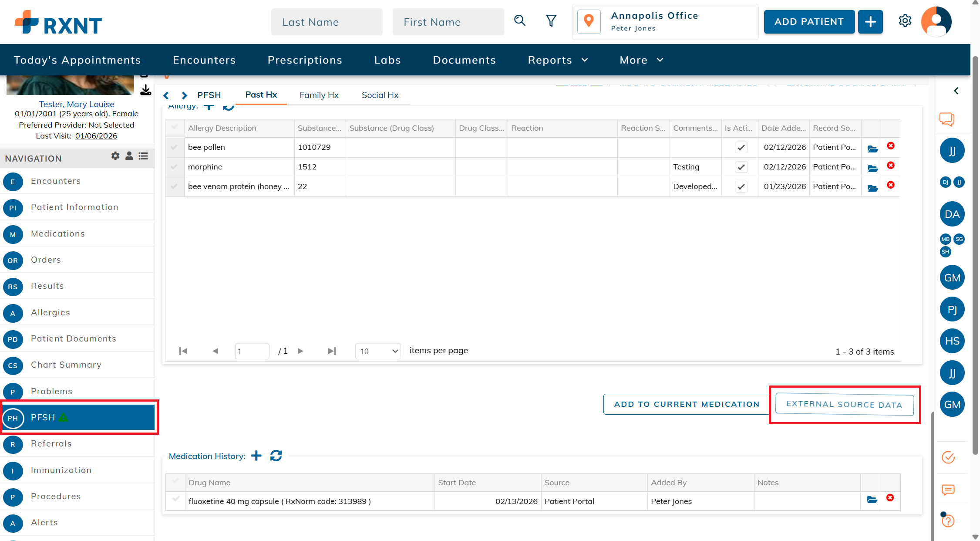This screenshot has height=541, width=980.
Task: Open navigation list view icon
Action: [143, 156]
